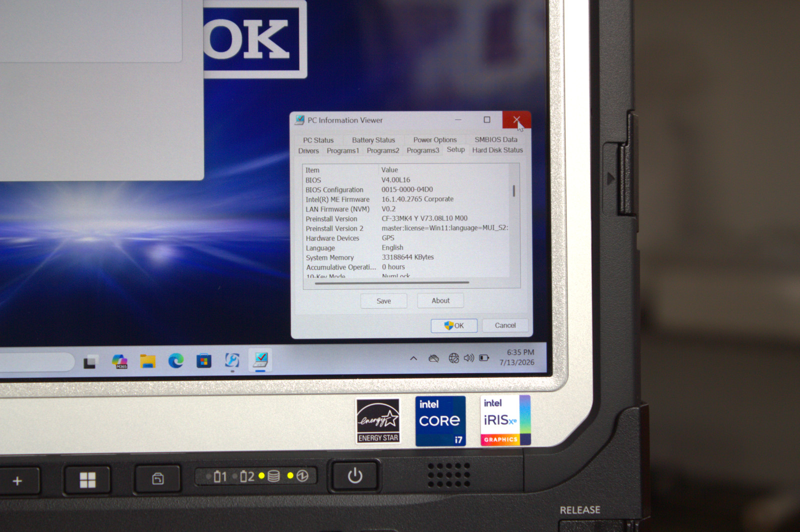This screenshot has width=800, height=532.
Task: Open File Explorer from the taskbar
Action: pyautogui.click(x=147, y=361)
